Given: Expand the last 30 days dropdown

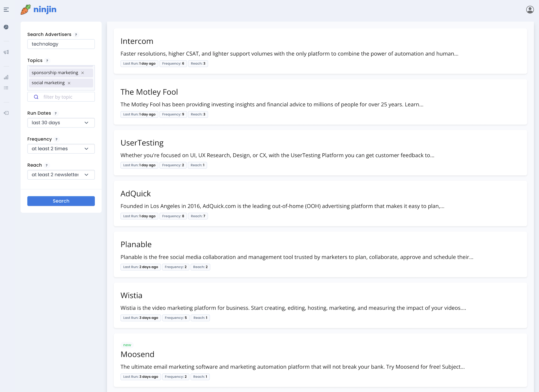Looking at the screenshot, I should (61, 123).
